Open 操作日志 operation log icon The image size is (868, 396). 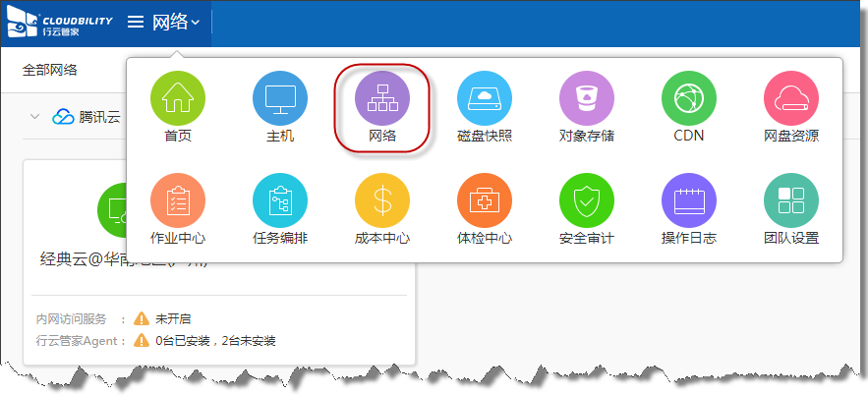click(x=689, y=201)
